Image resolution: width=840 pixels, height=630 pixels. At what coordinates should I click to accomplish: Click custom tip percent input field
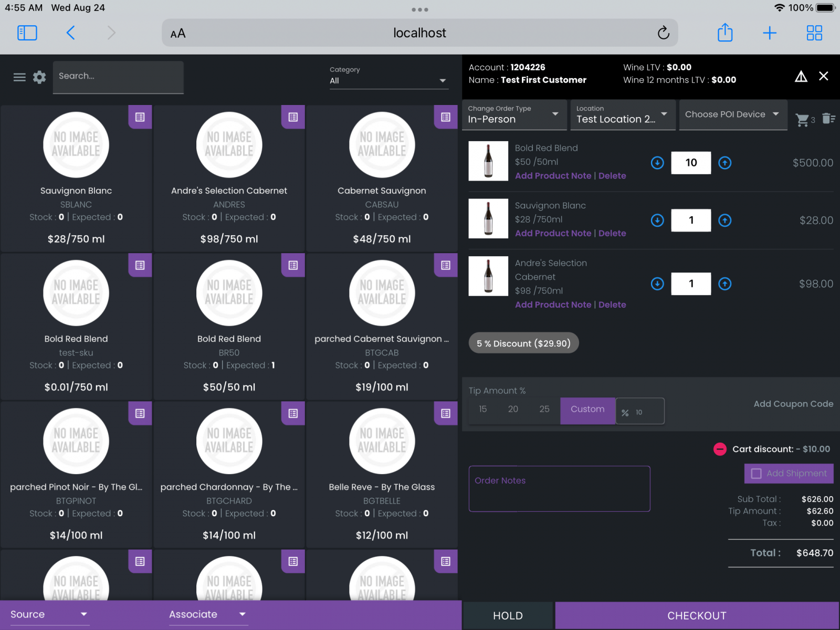pyautogui.click(x=640, y=411)
